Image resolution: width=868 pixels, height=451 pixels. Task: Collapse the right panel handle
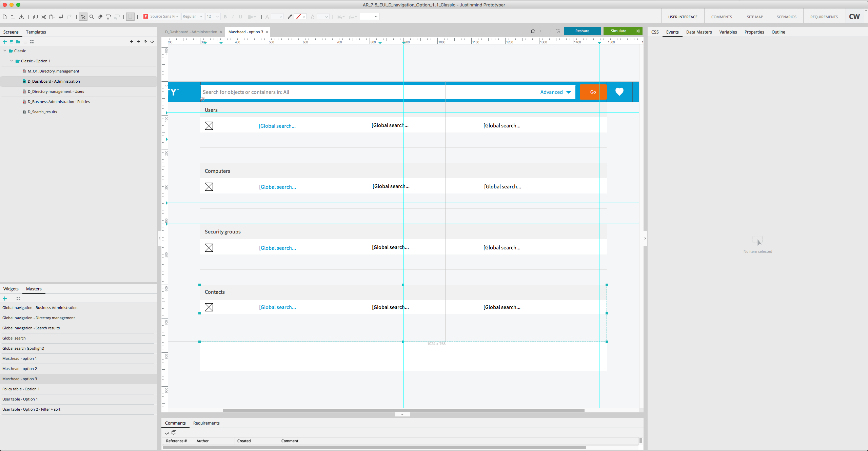645,238
